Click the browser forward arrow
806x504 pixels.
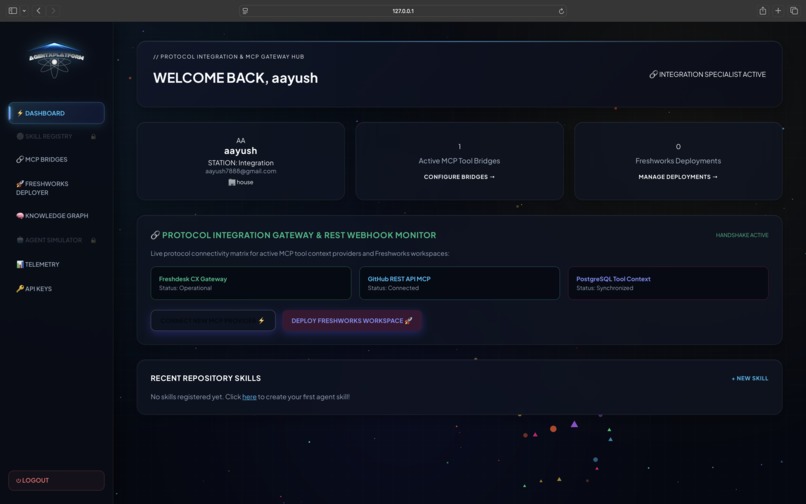tap(53, 11)
